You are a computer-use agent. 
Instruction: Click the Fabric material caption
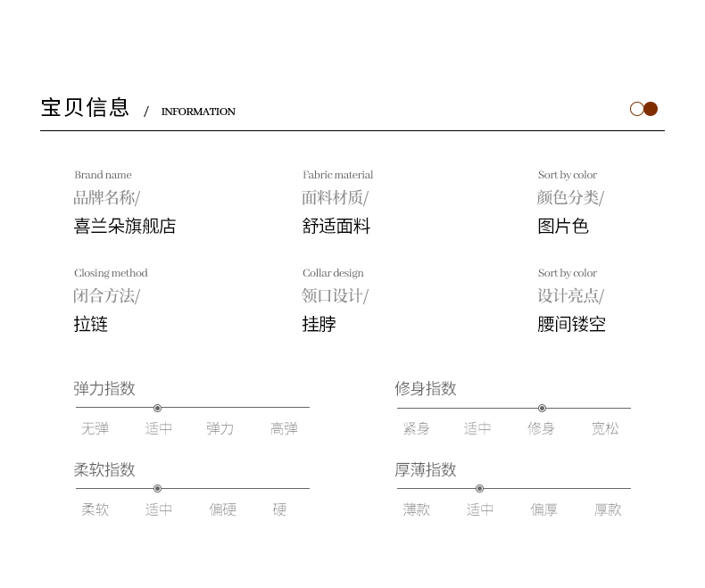[337, 174]
